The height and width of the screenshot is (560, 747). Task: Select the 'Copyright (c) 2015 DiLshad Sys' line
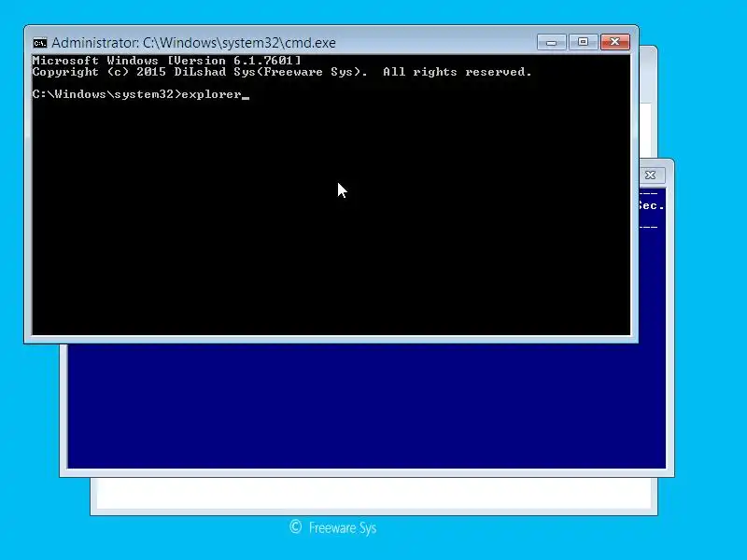pyautogui.click(x=282, y=72)
